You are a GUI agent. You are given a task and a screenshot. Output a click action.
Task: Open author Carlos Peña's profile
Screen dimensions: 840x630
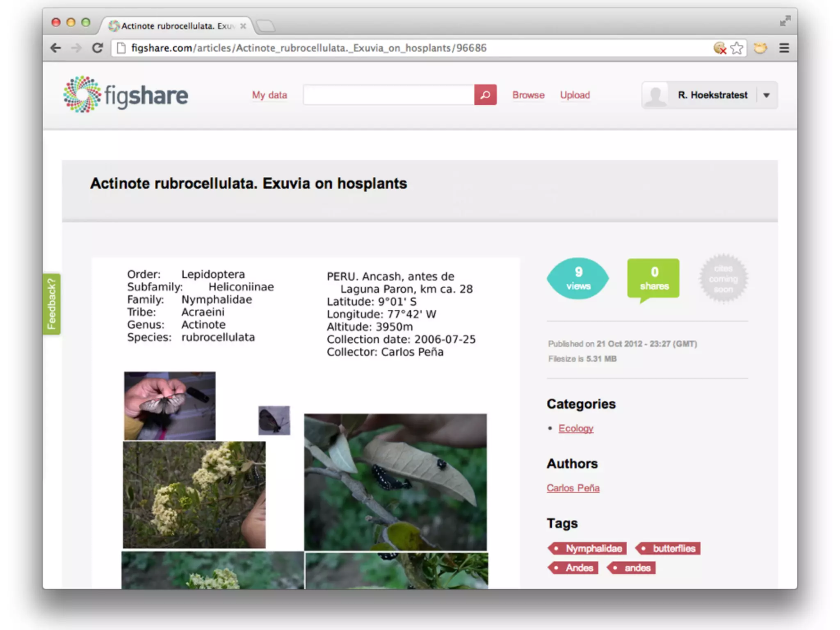(573, 488)
